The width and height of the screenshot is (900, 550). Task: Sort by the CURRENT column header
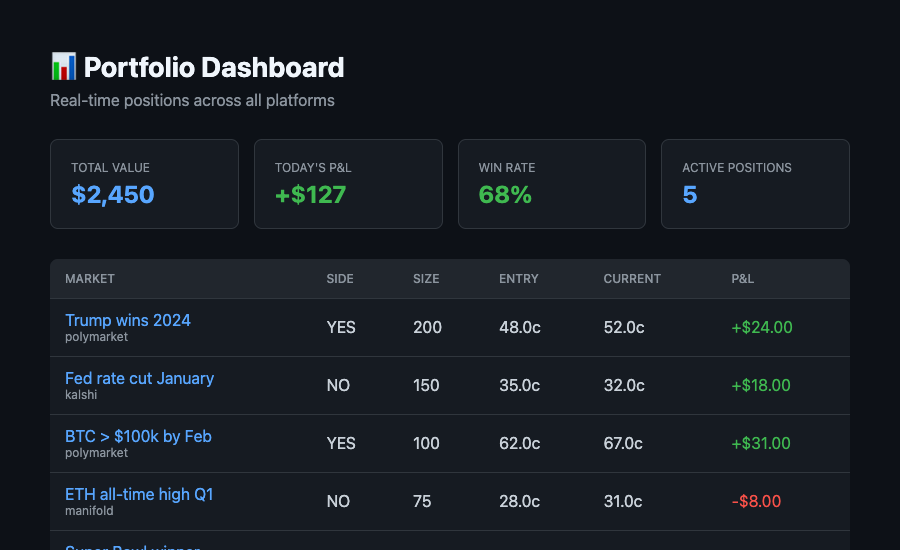click(632, 279)
